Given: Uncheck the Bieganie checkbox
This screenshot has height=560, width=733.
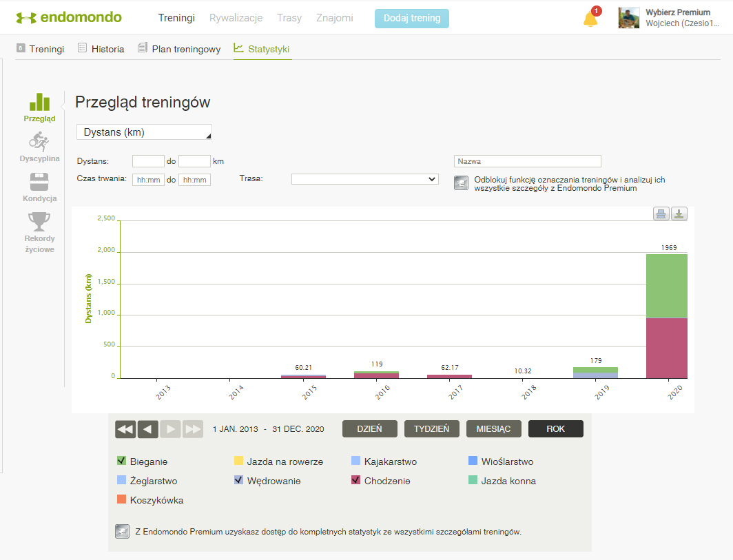Looking at the screenshot, I should pyautogui.click(x=122, y=462).
